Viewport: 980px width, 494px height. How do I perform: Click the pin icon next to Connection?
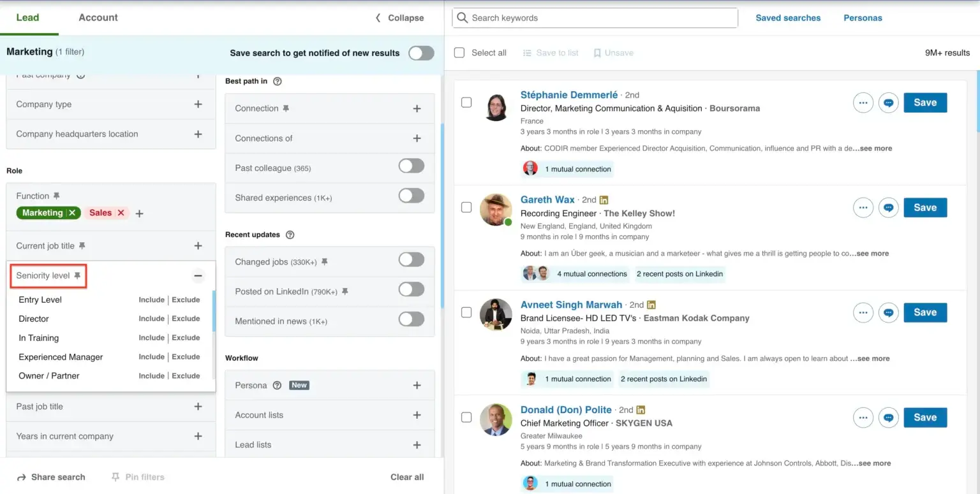pos(286,108)
